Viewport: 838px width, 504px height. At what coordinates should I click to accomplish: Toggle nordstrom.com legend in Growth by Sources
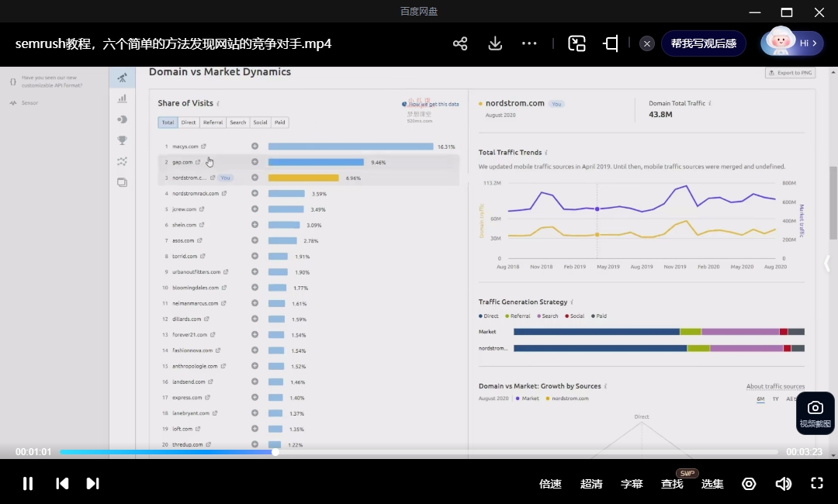click(567, 399)
